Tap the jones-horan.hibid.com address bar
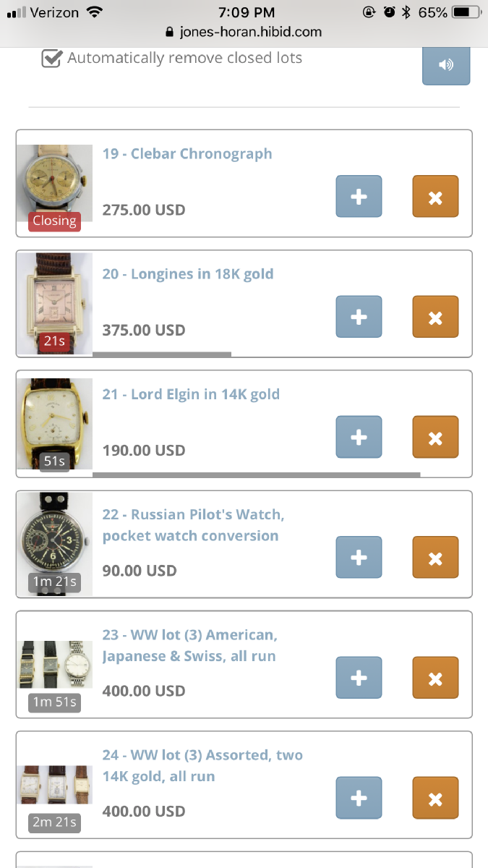The image size is (488, 868). point(252,32)
